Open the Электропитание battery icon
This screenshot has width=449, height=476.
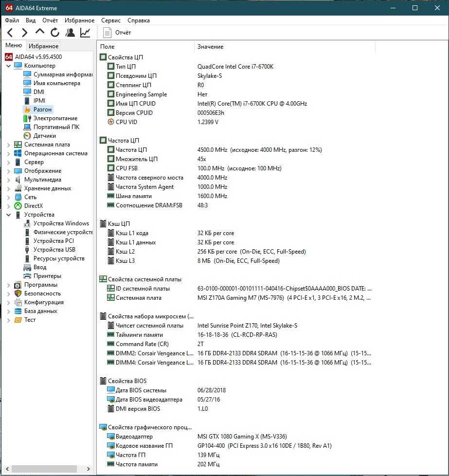27,118
